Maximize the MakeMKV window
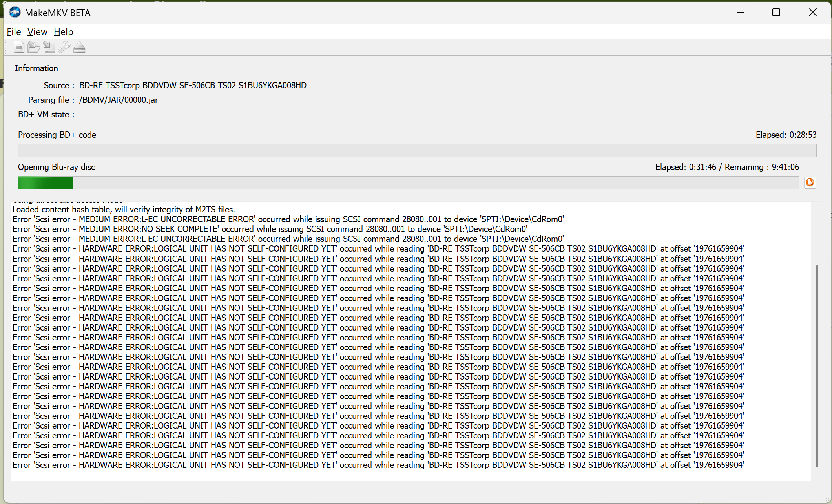 point(776,13)
